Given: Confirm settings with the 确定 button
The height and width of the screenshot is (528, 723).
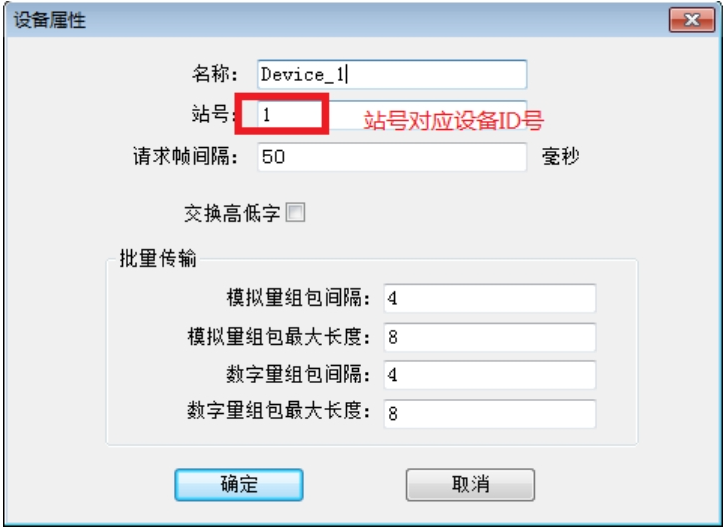Looking at the screenshot, I should 239,485.
